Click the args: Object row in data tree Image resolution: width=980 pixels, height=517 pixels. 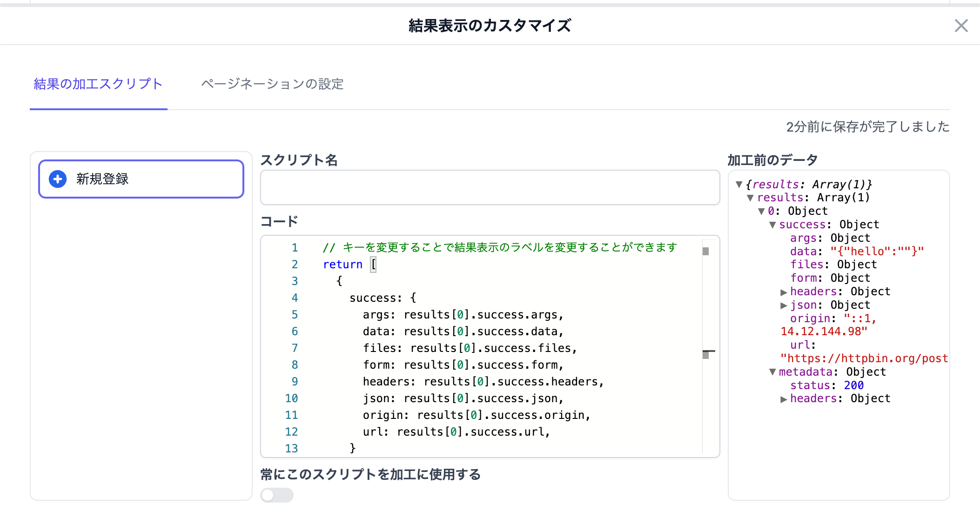tap(830, 238)
